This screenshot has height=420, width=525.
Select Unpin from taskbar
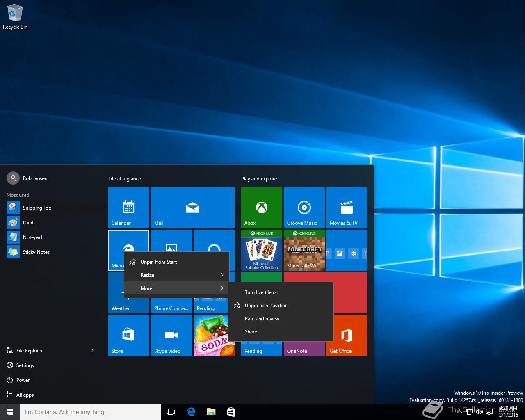(281, 306)
